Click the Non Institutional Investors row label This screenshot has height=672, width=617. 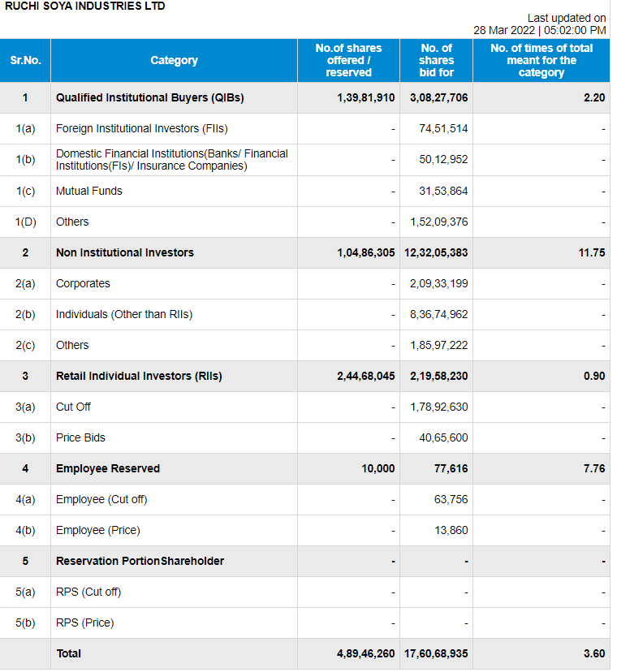click(124, 252)
